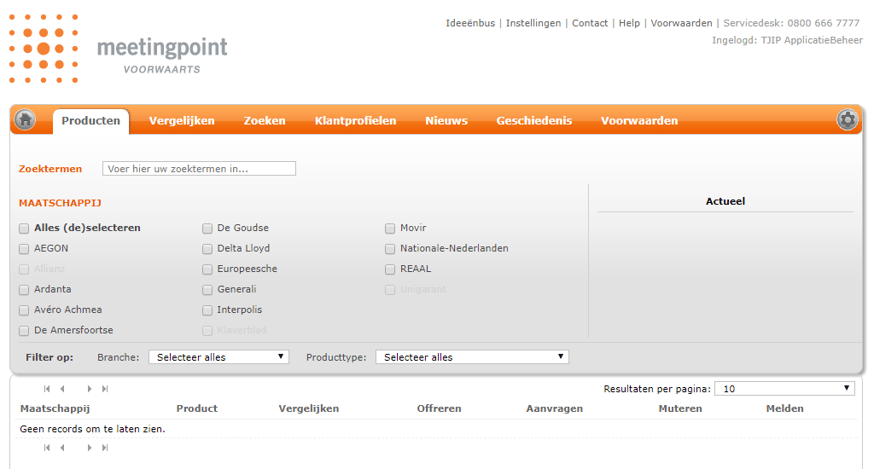Open the Branche dropdown
Viewport: 874px width, 469px height.
coord(218,357)
